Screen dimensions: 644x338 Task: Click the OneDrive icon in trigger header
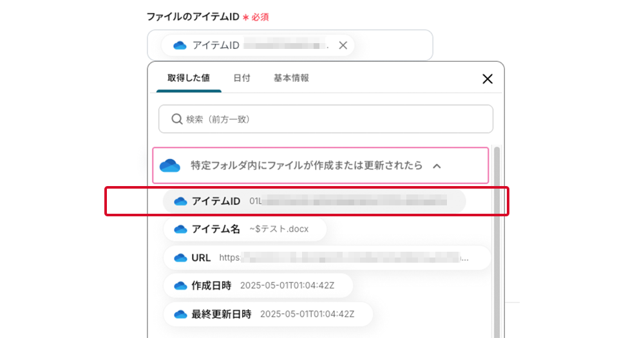point(170,165)
